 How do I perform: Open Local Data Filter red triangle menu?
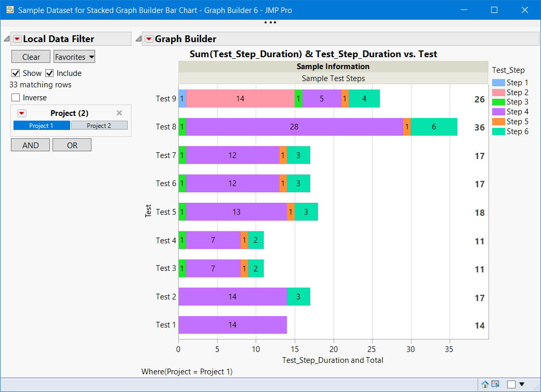[x=17, y=39]
